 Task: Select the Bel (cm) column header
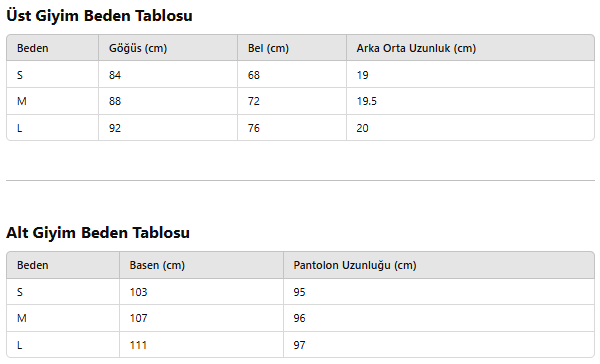point(292,48)
